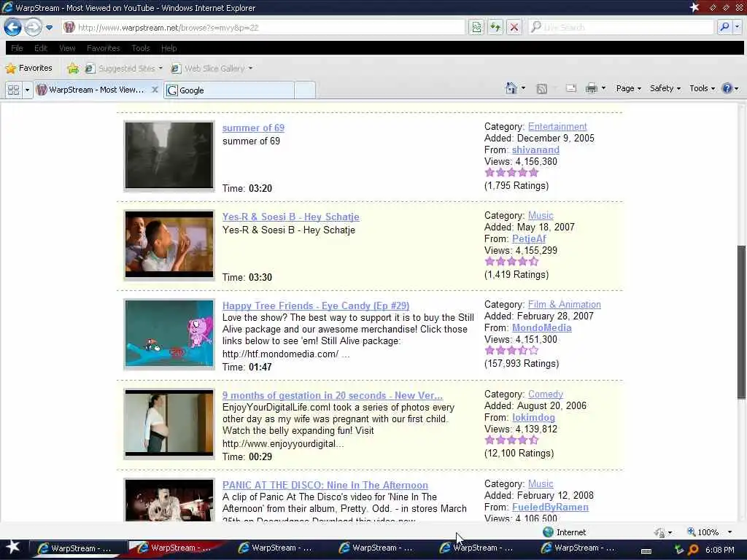
Task: Open the Favorites menu in menu bar
Action: coord(104,48)
